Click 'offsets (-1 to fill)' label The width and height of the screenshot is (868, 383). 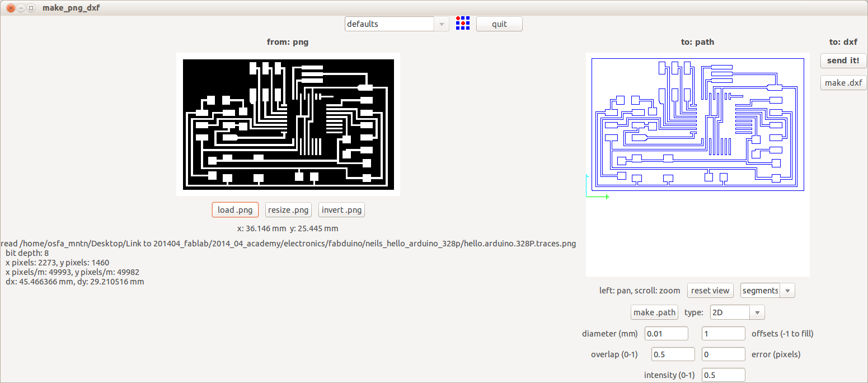[x=782, y=334]
